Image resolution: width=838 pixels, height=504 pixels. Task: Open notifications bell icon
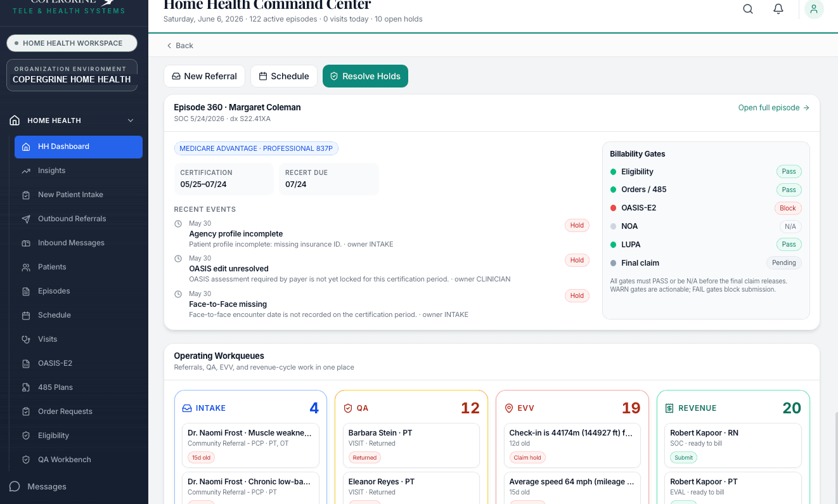click(x=778, y=9)
